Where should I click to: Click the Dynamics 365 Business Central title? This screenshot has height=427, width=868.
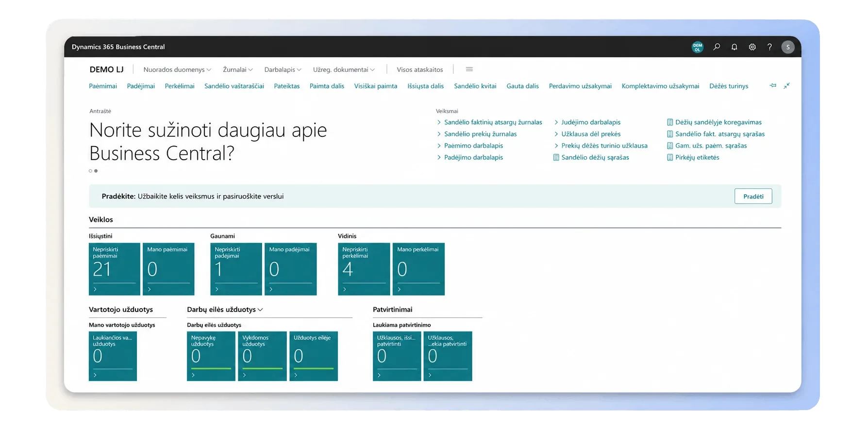click(x=118, y=47)
